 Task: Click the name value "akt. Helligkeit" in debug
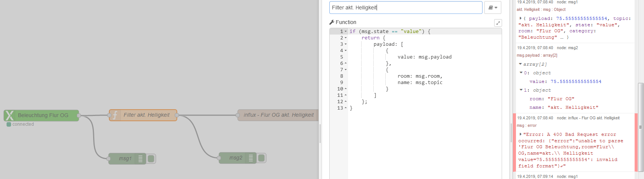point(573,107)
